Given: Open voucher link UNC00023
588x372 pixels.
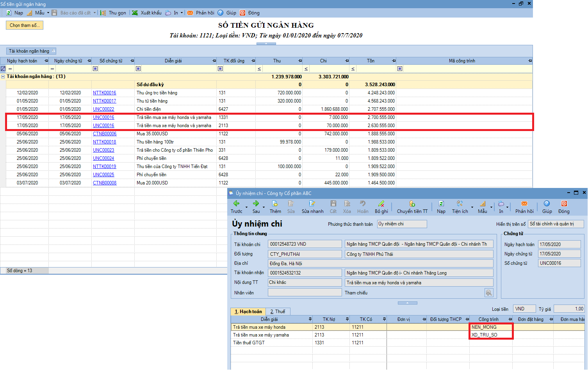Looking at the screenshot, I should [103, 150].
